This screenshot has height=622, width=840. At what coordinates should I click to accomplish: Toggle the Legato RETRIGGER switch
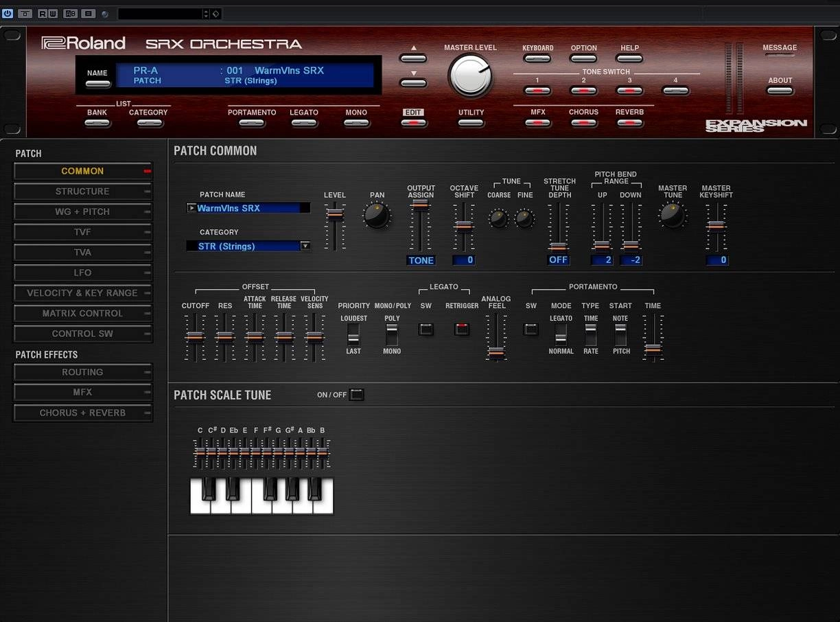click(462, 329)
